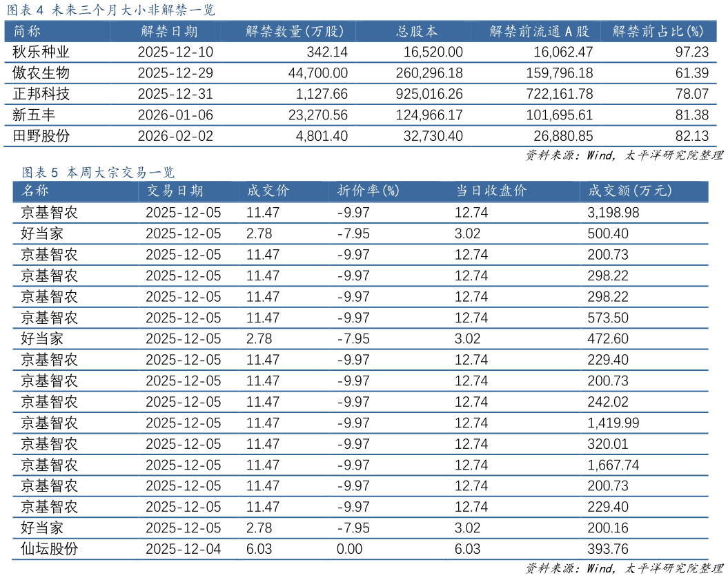Click the date 2025-12-04 for 仙坛股份
The width and height of the screenshot is (728, 578).
coord(184,549)
